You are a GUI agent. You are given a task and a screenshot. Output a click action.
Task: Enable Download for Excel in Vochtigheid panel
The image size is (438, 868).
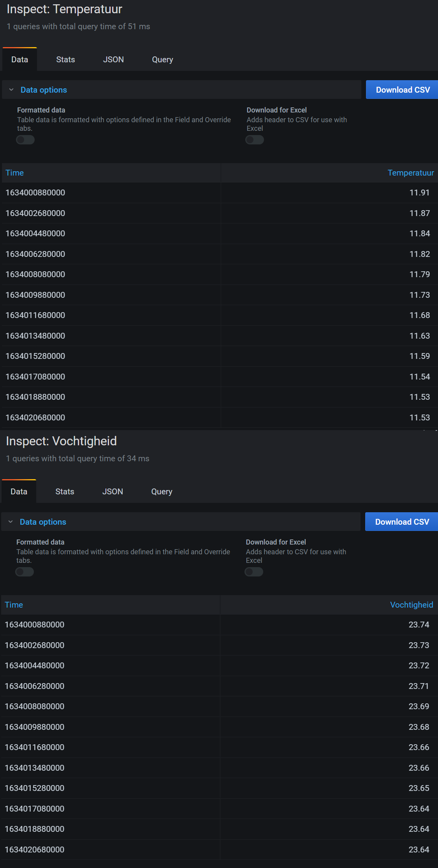(x=254, y=572)
